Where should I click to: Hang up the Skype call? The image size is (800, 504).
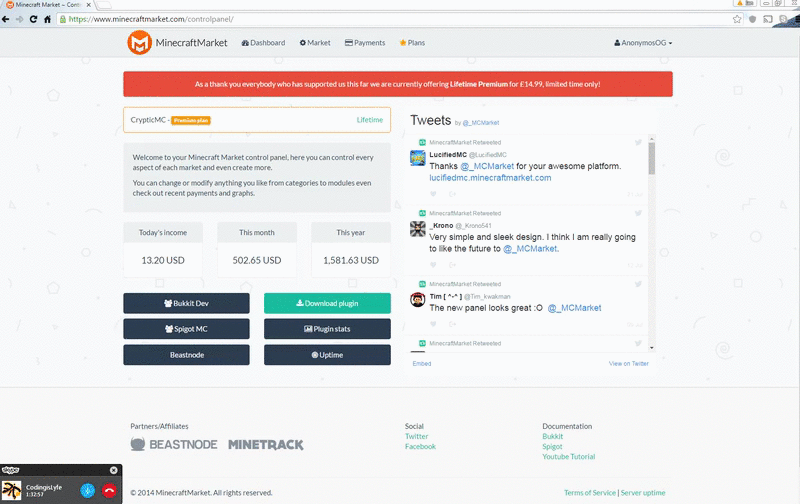tap(109, 491)
